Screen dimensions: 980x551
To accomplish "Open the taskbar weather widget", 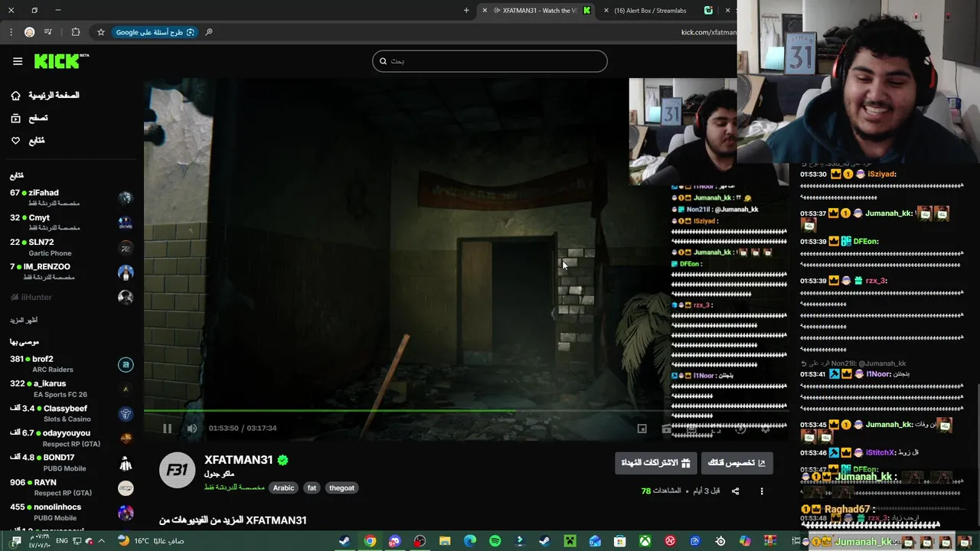I will coord(151,541).
